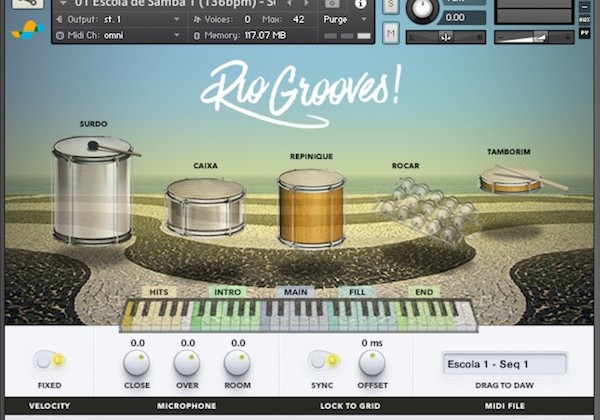Click the camera snapshot icon

[x=332, y=3]
